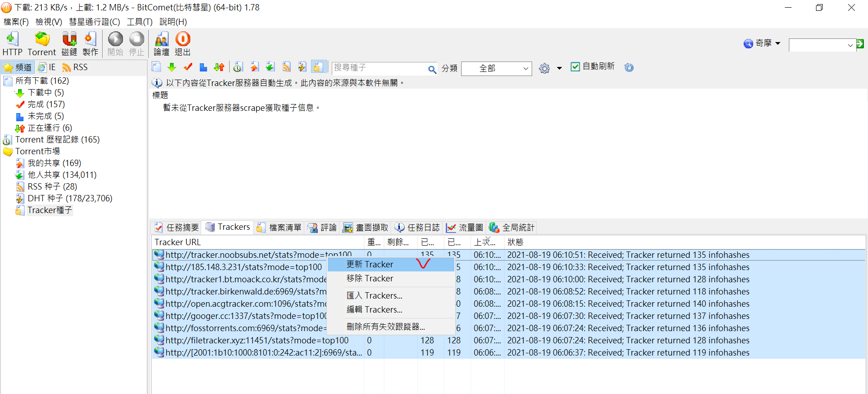The image size is (868, 394).
Task: Click the Tracker URL column header
Action: pyautogui.click(x=258, y=242)
